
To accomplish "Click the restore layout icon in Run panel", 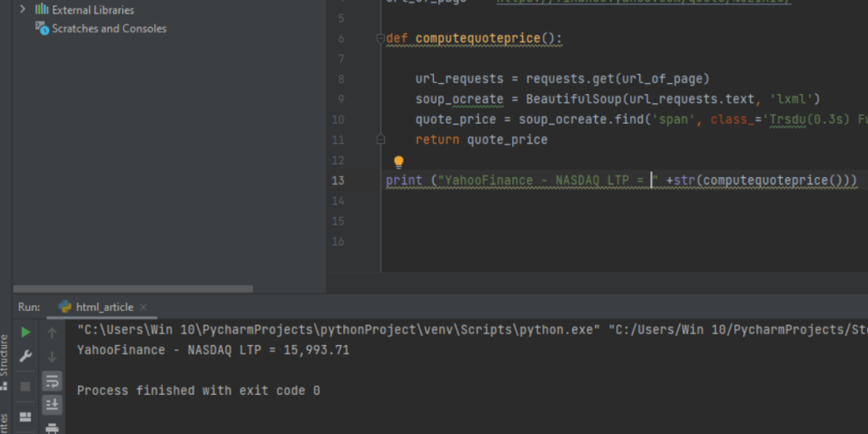I will point(25,416).
